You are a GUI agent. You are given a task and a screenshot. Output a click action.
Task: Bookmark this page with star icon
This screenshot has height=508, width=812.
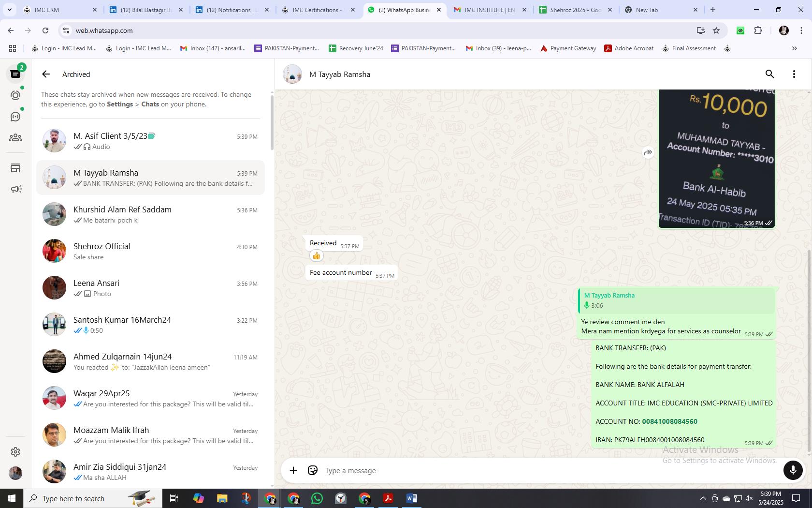coord(716,30)
